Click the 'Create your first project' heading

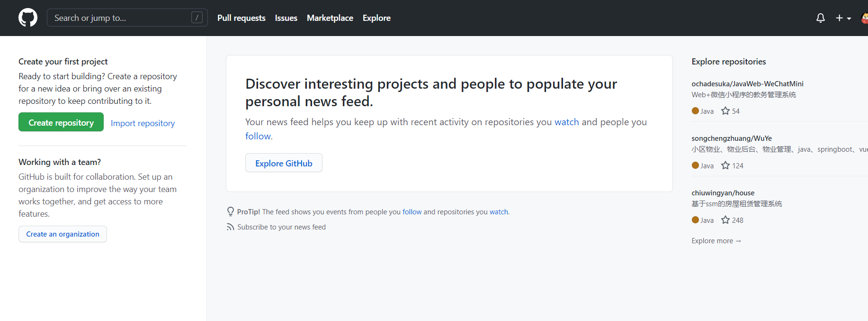pos(63,62)
